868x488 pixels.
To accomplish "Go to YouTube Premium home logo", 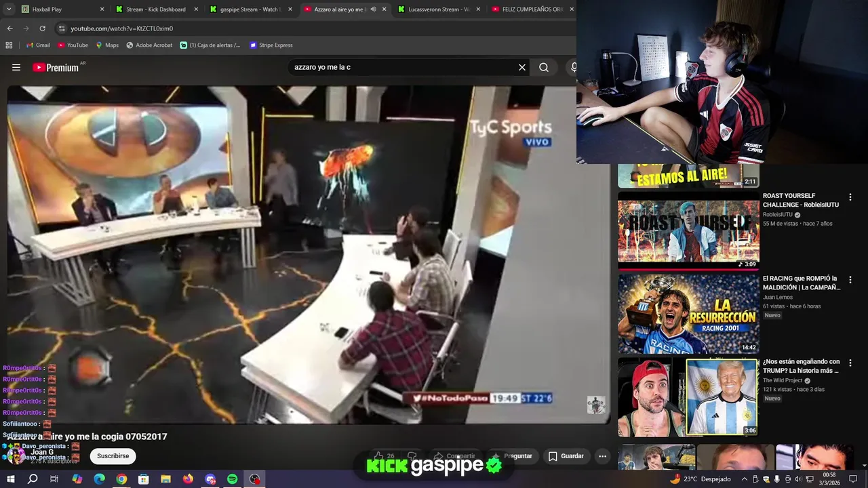I will 56,67.
